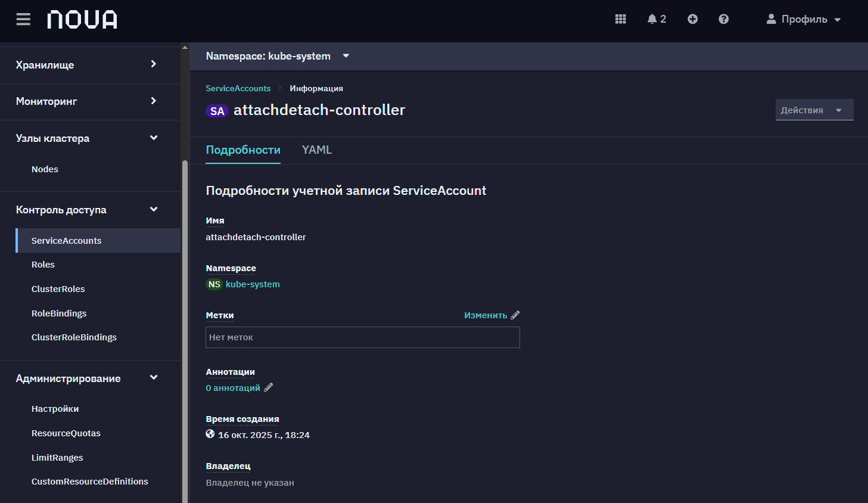This screenshot has height=503, width=868.
Task: Open Настройки in sidebar
Action: pyautogui.click(x=55, y=409)
